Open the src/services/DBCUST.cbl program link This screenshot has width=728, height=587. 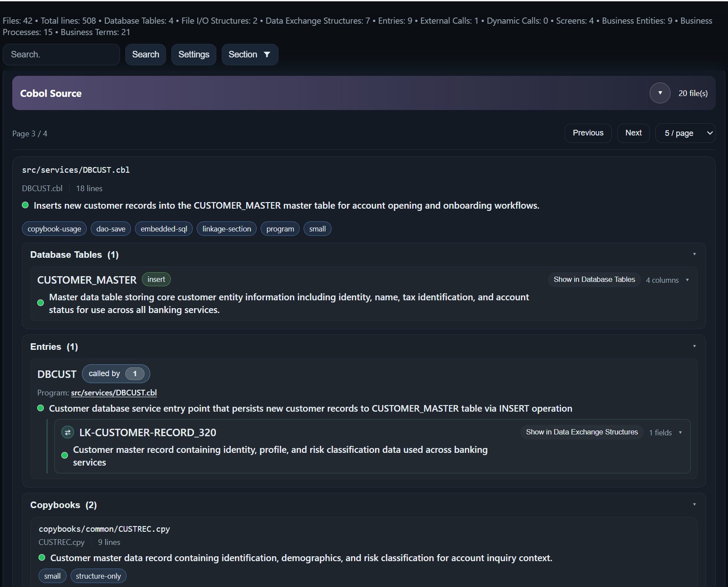click(114, 393)
